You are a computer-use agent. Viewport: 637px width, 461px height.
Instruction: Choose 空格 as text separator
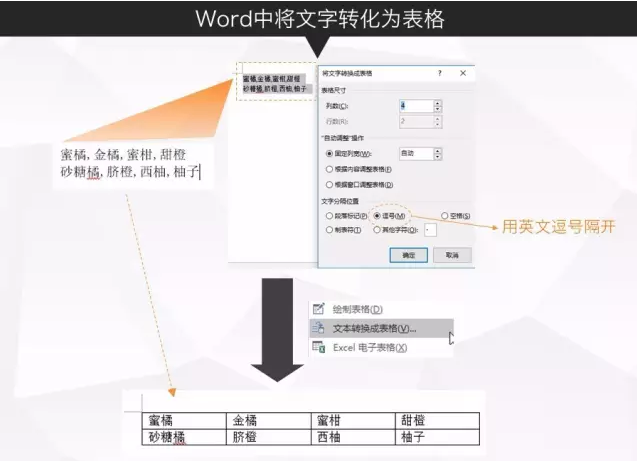point(444,215)
